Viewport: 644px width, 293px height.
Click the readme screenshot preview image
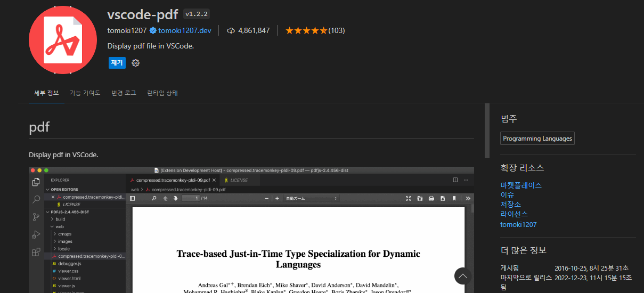tap(251, 230)
